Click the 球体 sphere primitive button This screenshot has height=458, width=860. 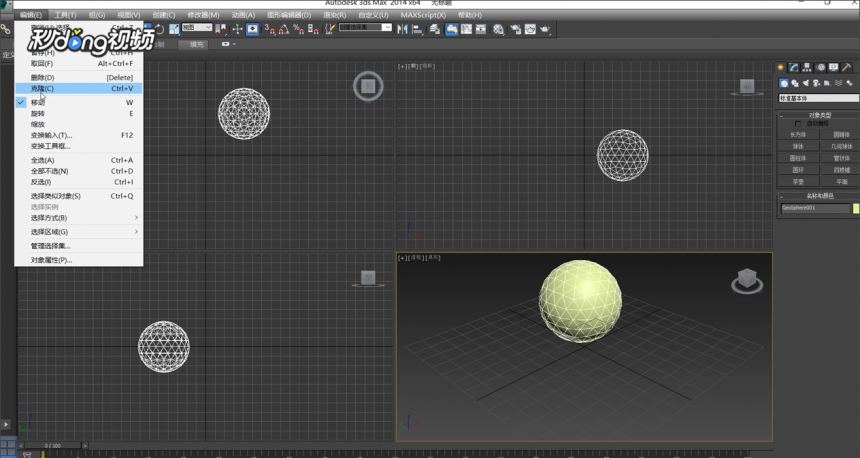pyautogui.click(x=799, y=146)
